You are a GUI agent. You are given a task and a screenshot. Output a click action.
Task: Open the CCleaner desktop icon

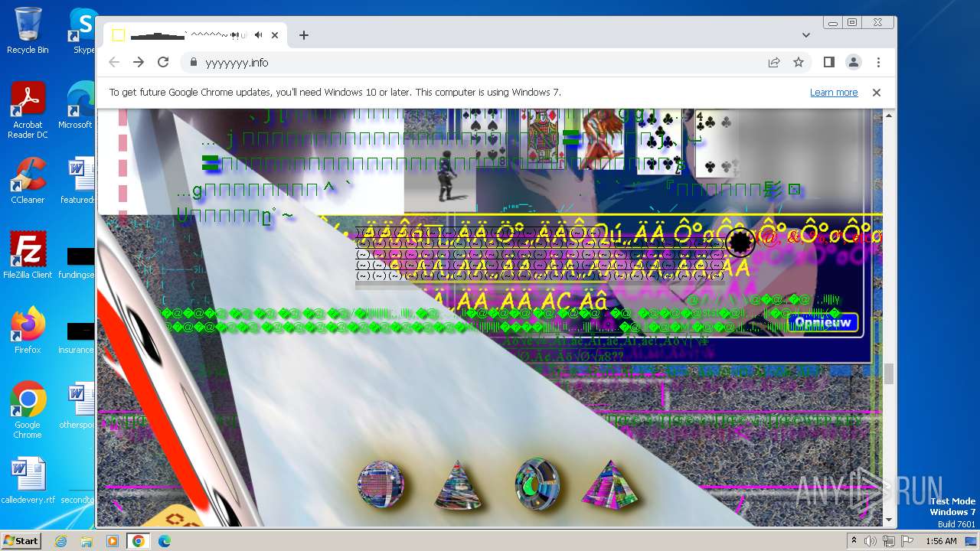click(28, 181)
